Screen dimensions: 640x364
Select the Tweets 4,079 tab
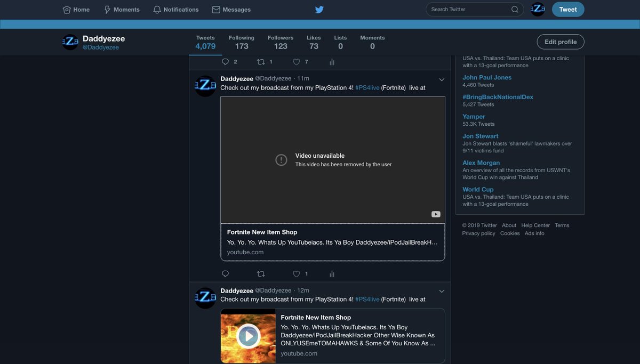coord(205,43)
